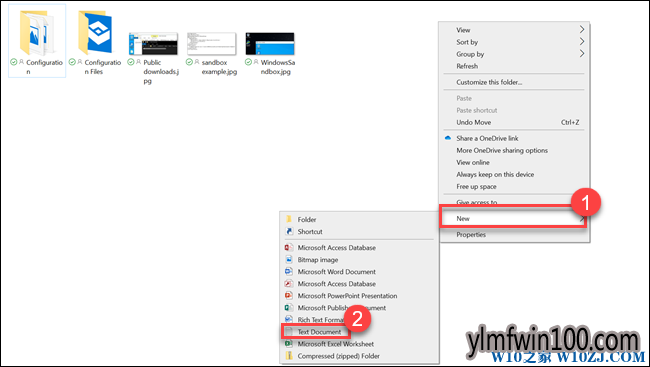Click the green sync status icon for sandbox example.jpg
The image size is (650, 367).
189,62
